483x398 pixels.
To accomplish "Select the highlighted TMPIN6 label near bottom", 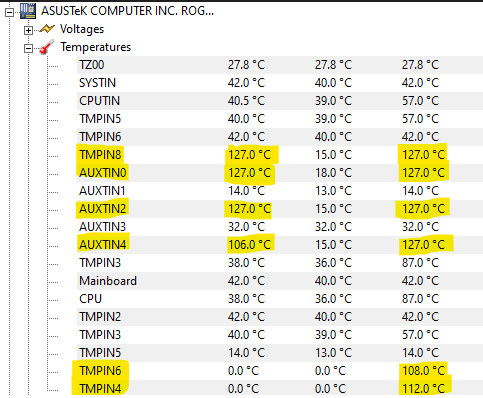I will (100, 371).
